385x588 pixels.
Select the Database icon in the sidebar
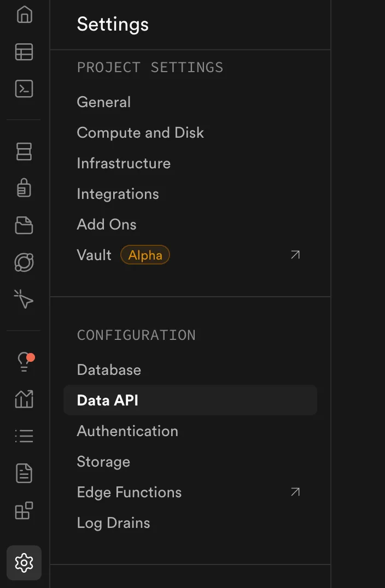click(x=24, y=152)
